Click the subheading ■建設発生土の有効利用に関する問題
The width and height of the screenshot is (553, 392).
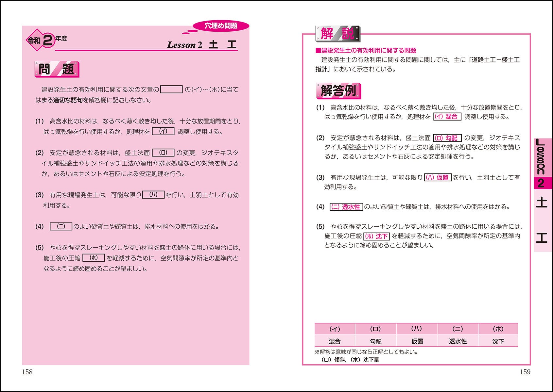coord(366,50)
